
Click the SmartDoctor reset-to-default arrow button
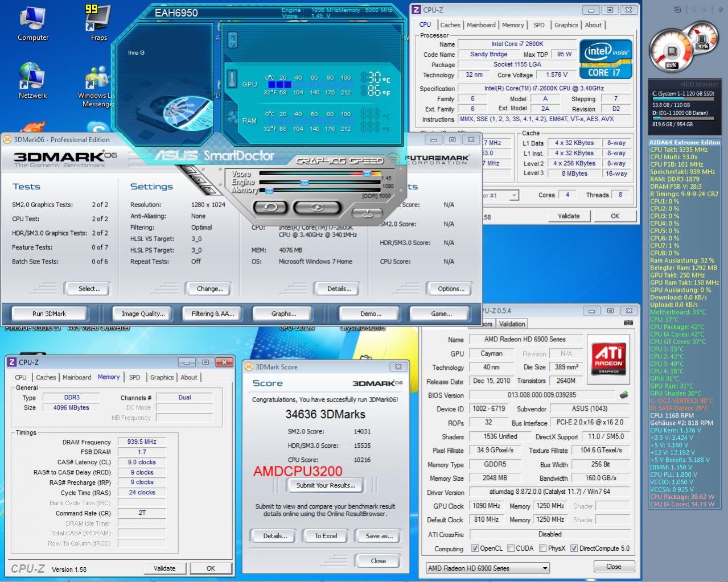270,207
